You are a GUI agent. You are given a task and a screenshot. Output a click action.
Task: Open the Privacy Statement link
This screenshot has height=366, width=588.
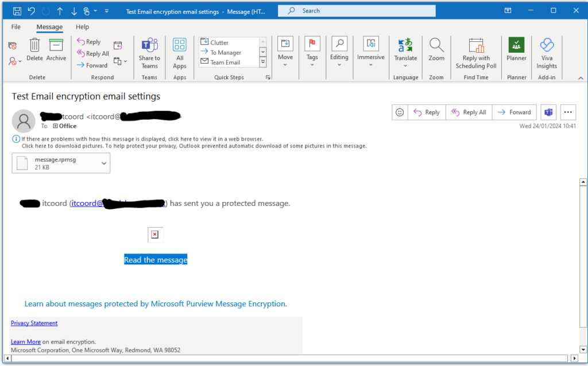tap(34, 324)
